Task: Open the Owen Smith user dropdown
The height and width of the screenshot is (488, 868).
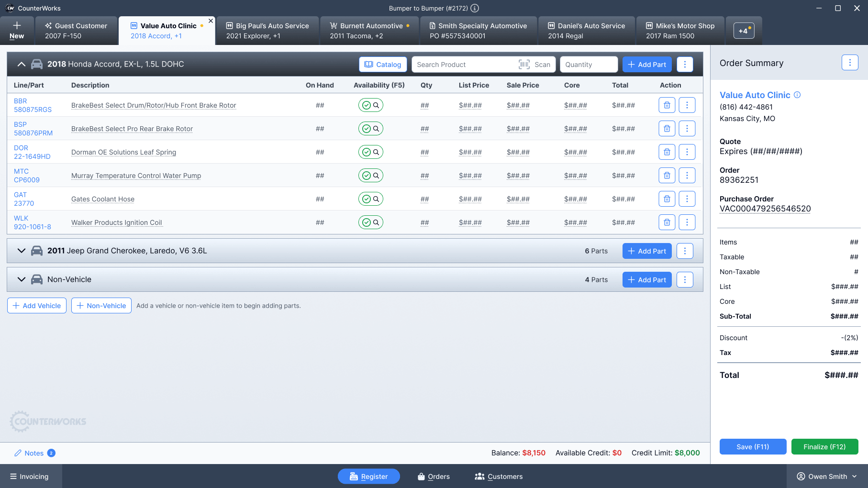Action: coord(826,477)
